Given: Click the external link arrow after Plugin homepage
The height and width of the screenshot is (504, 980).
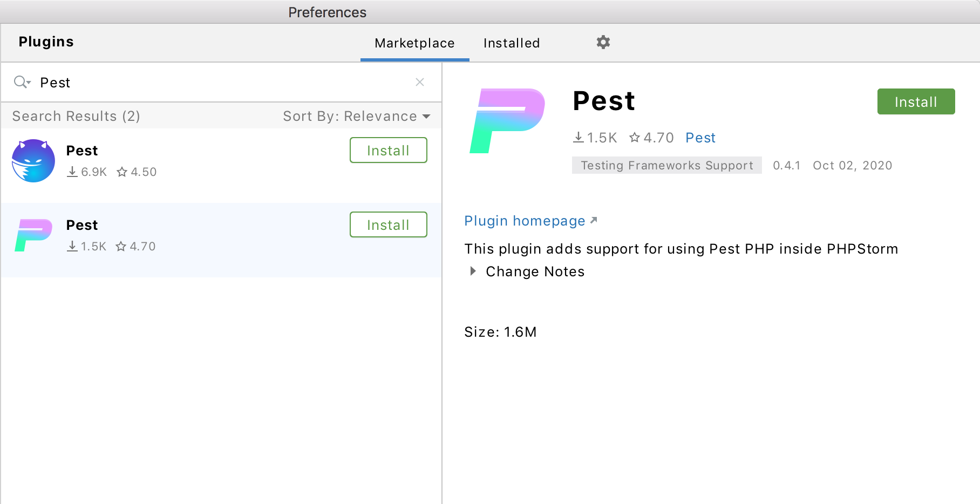Looking at the screenshot, I should coord(594,220).
